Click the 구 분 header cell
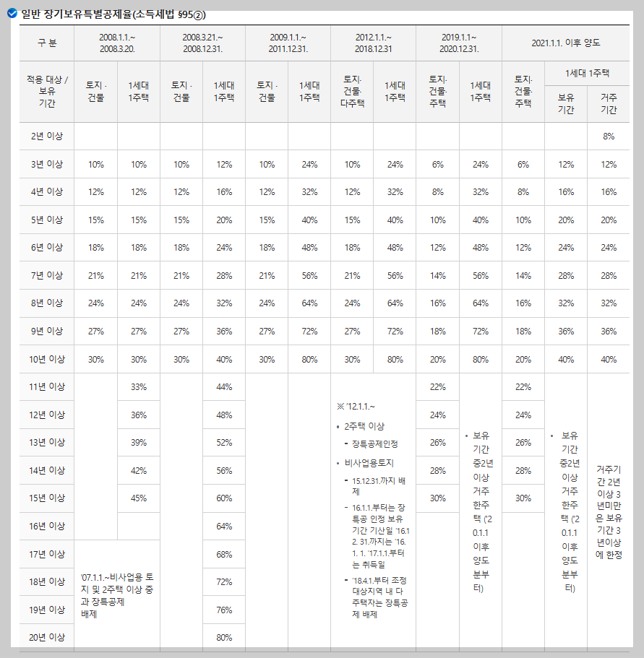The width and height of the screenshot is (644, 658). (x=47, y=43)
